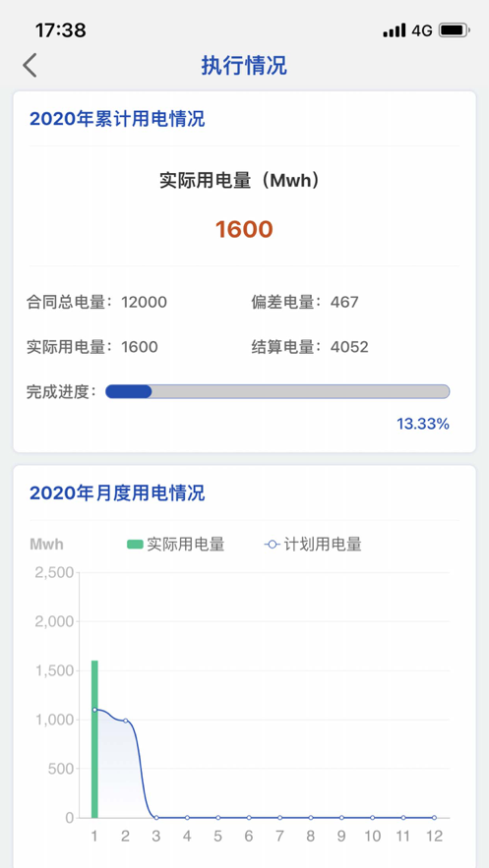
Task: Select the green bar for month 1
Action: 94,739
